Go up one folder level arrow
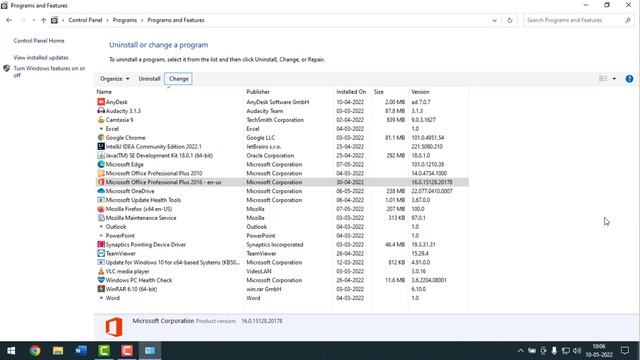Viewport: 640px width, 360px height. pos(43,20)
